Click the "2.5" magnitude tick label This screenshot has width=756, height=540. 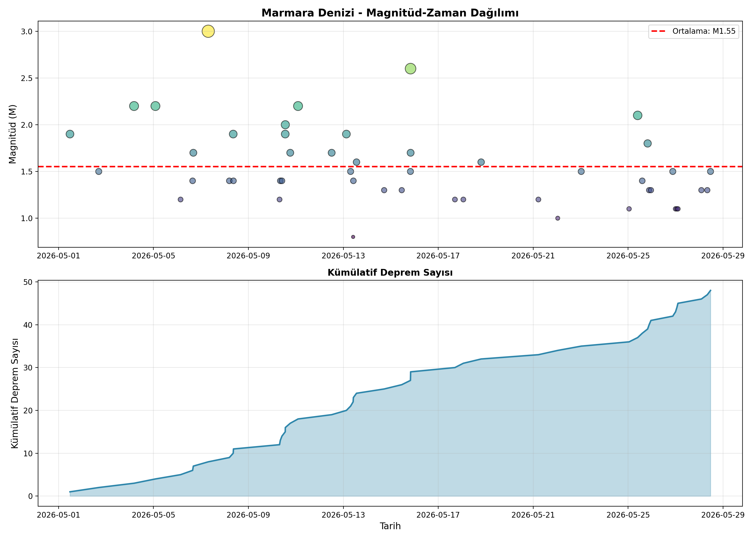coord(27,78)
